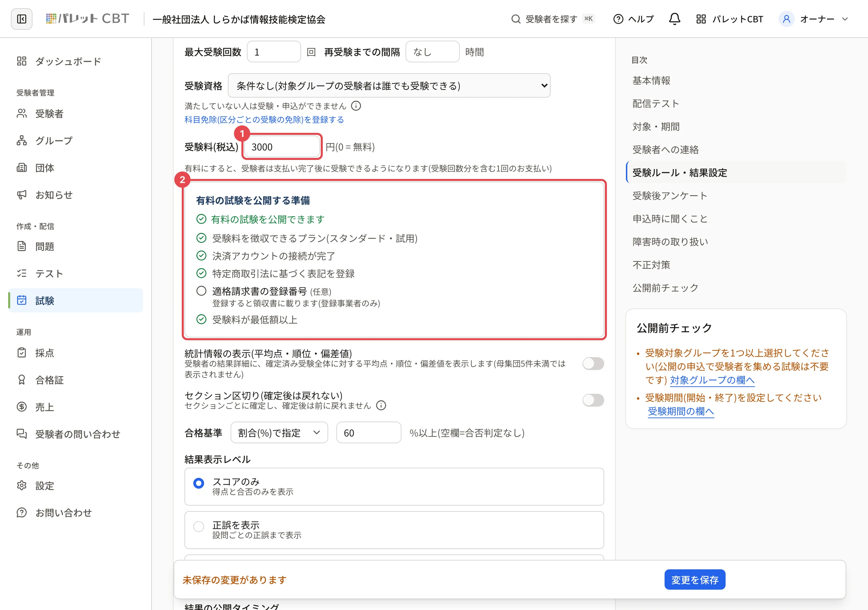The image size is (868, 610).
Task: Open 受験者の問い合わせ in the sidebar
Action: tap(76, 434)
